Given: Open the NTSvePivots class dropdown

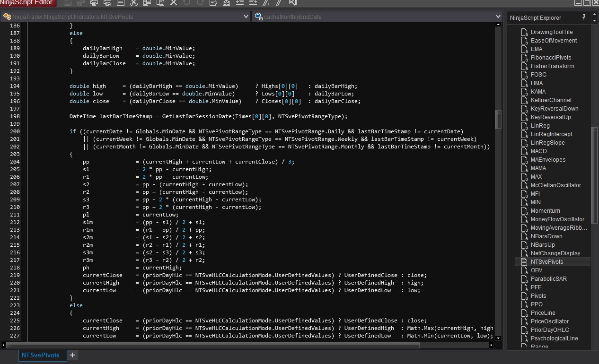Looking at the screenshot, I should click(x=246, y=17).
